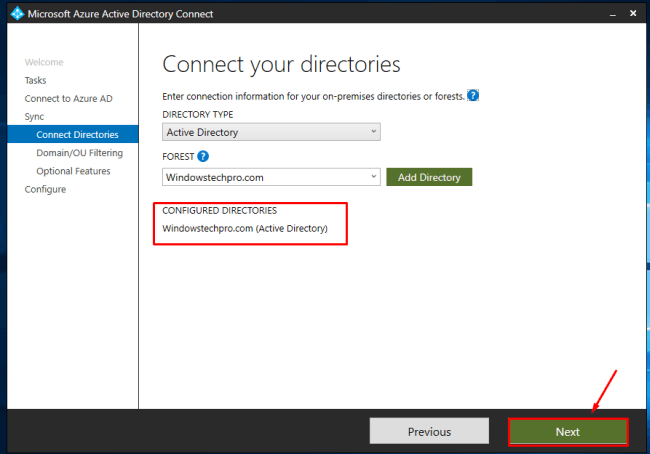Select the Configure step
The image size is (650, 454).
click(x=45, y=189)
